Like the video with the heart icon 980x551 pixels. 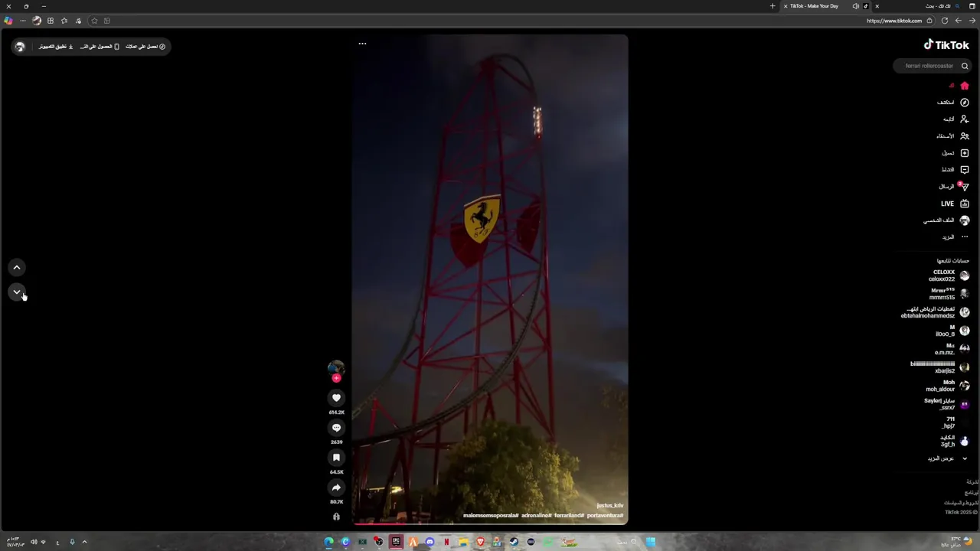[336, 398]
